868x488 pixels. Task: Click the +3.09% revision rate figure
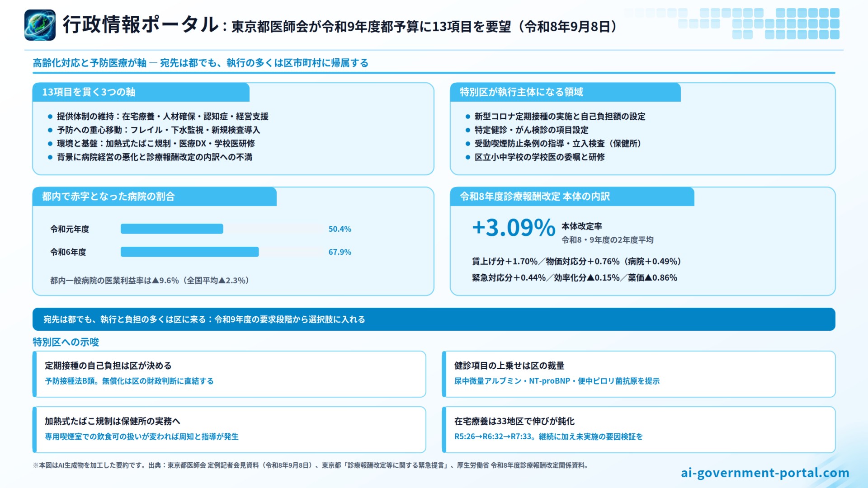[514, 227]
